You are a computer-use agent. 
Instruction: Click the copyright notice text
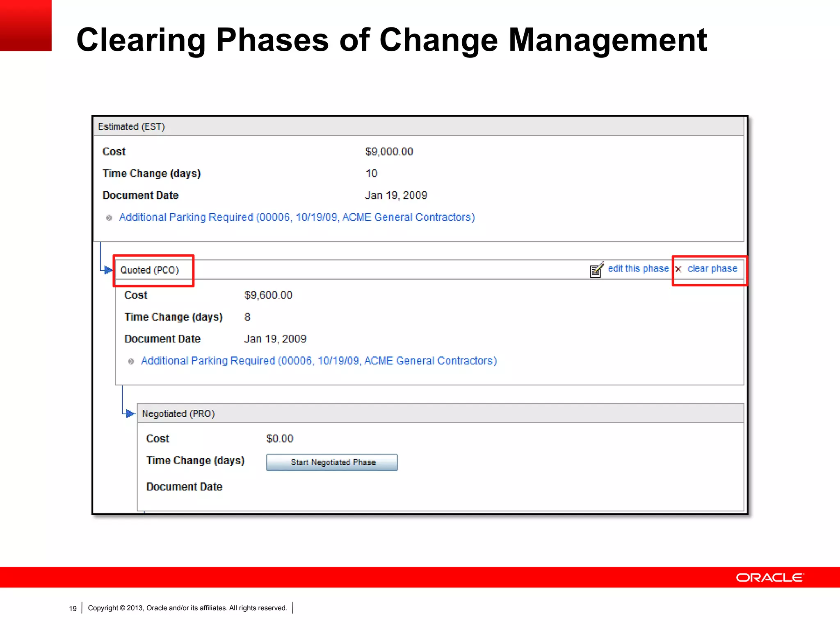[187, 608]
